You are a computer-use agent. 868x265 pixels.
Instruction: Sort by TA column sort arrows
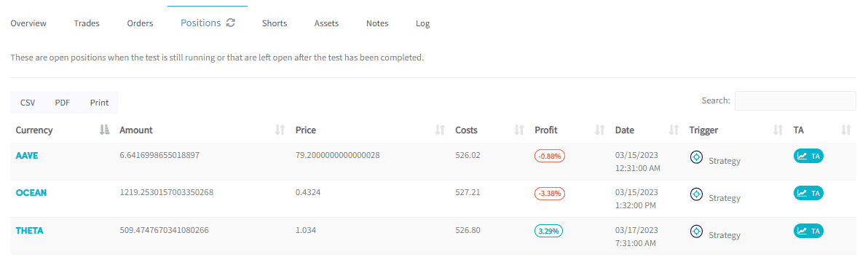click(846, 130)
